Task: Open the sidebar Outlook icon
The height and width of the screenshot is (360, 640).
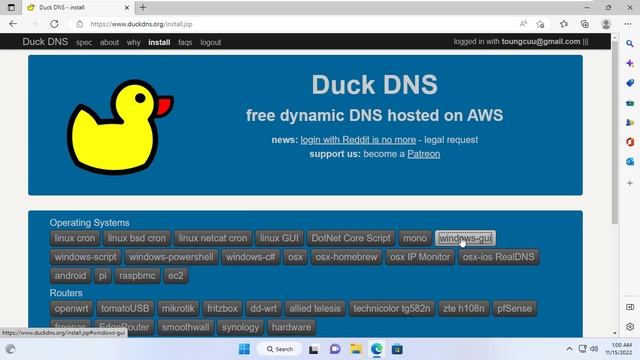Action: pyautogui.click(x=630, y=162)
